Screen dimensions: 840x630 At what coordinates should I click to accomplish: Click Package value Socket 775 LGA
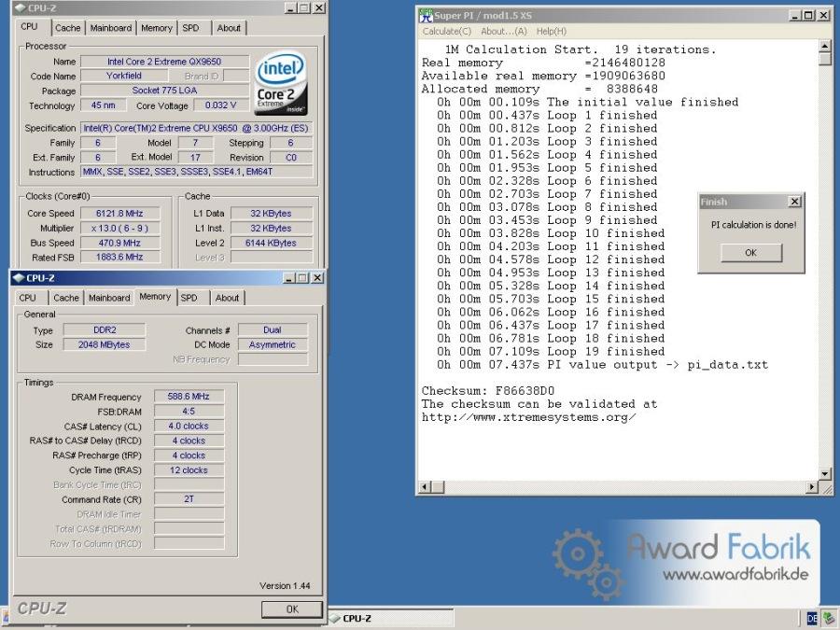point(164,90)
